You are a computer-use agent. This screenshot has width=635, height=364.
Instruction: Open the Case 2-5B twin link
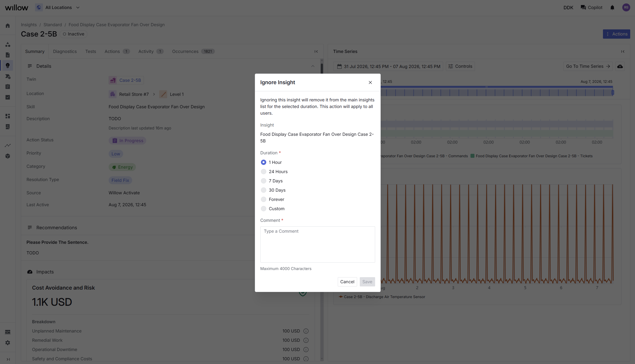tap(126, 80)
